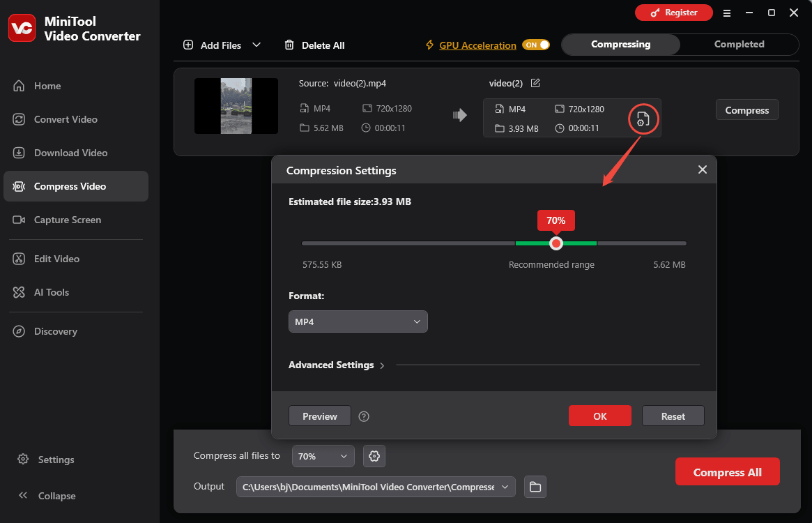812x523 pixels.
Task: Click the output folder browse icon
Action: pos(535,487)
